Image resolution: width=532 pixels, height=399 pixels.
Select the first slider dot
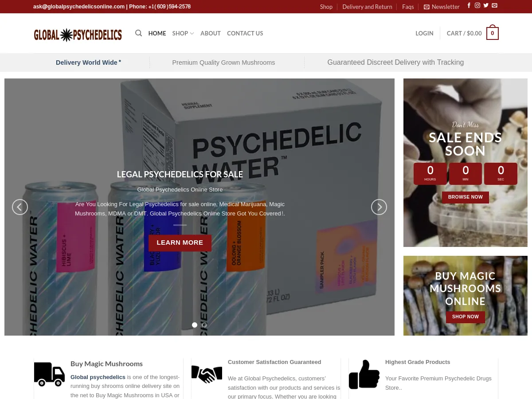click(x=195, y=325)
